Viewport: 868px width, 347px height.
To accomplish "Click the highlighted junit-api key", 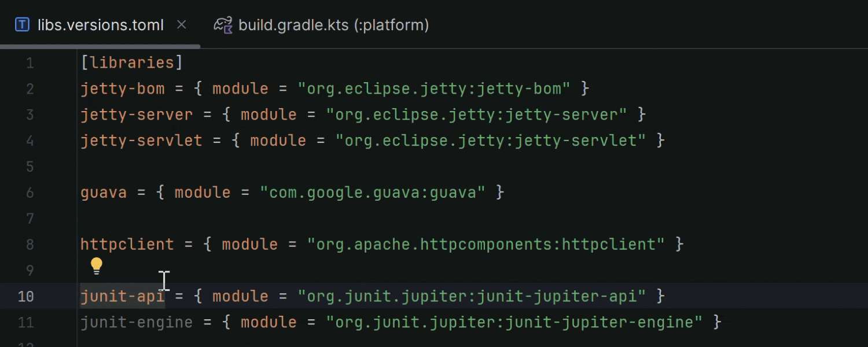I will click(x=122, y=296).
